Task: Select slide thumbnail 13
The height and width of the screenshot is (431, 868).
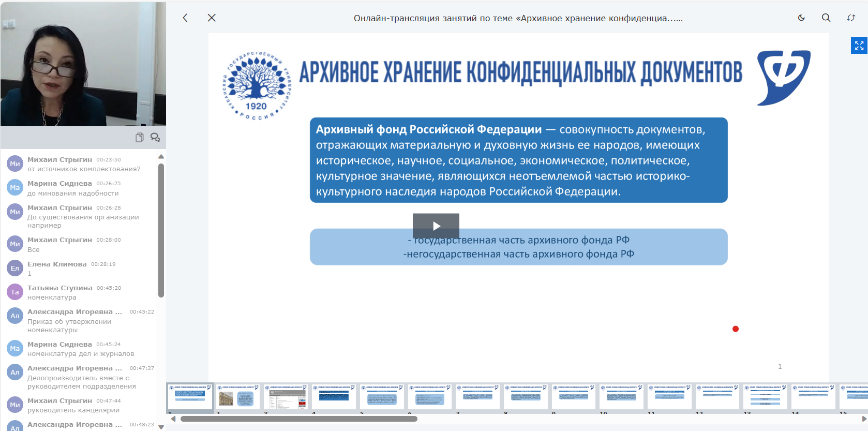Action: pyautogui.click(x=765, y=397)
